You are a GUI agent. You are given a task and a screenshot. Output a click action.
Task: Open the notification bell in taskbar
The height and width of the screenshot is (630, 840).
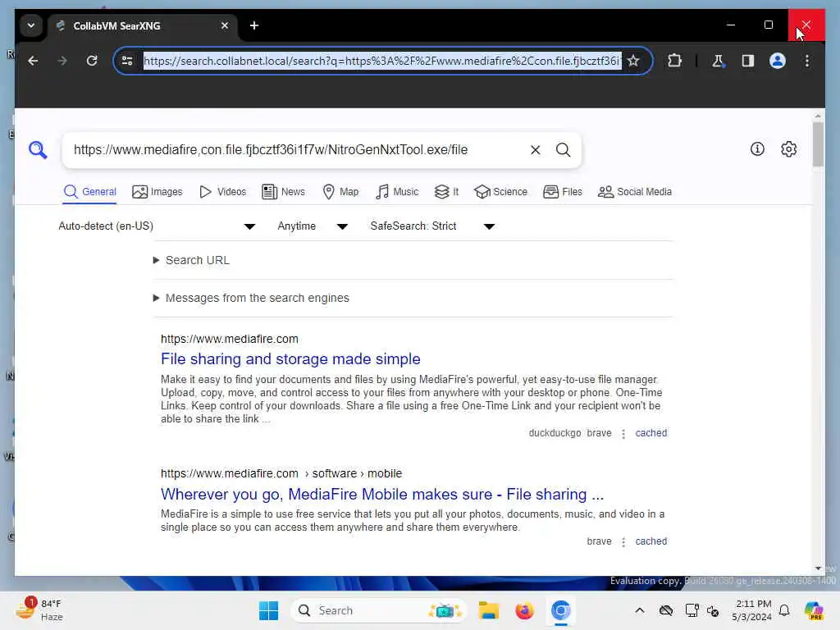tap(784, 610)
